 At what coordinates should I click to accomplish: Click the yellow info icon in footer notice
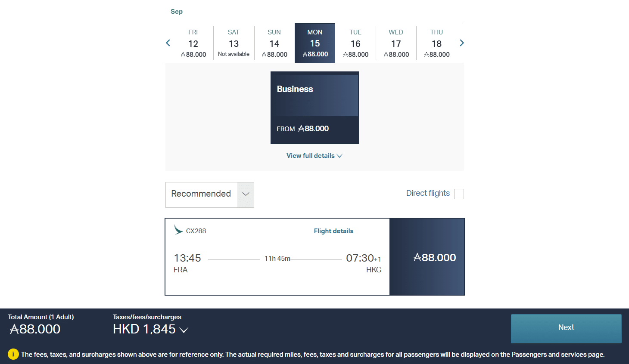(x=13, y=354)
